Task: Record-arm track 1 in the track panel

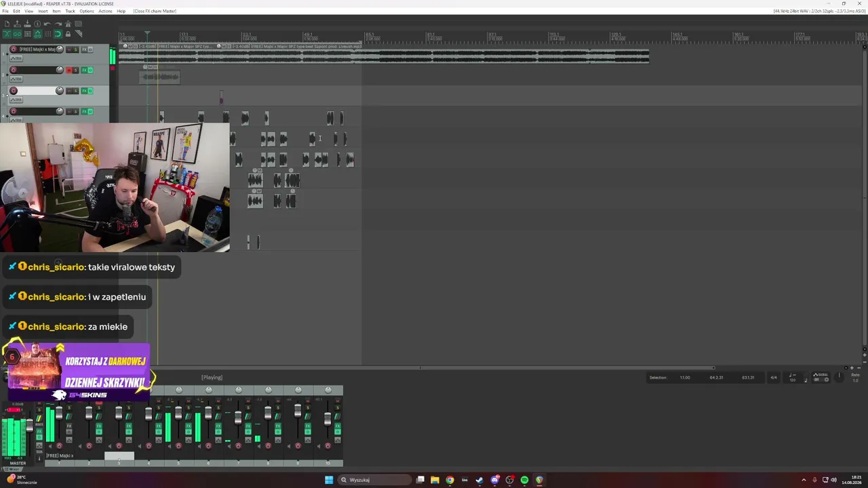Action: click(x=14, y=49)
